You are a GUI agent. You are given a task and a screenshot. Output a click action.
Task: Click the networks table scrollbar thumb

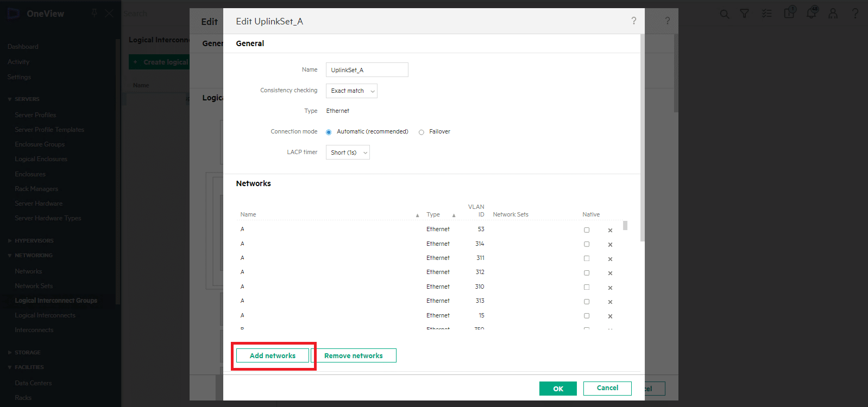click(625, 225)
